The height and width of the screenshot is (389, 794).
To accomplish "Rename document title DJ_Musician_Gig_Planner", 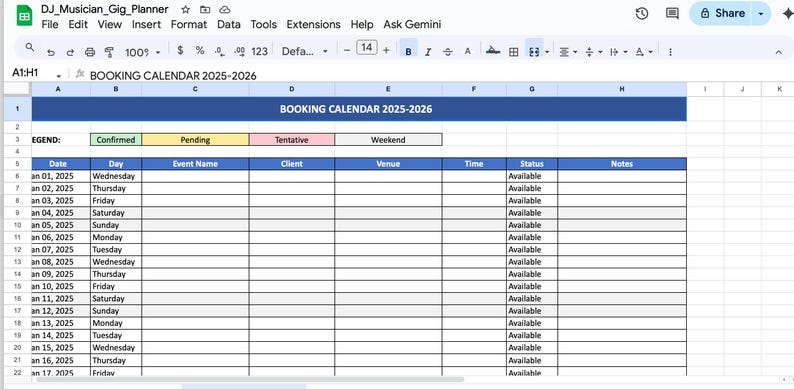I will 105,9.
